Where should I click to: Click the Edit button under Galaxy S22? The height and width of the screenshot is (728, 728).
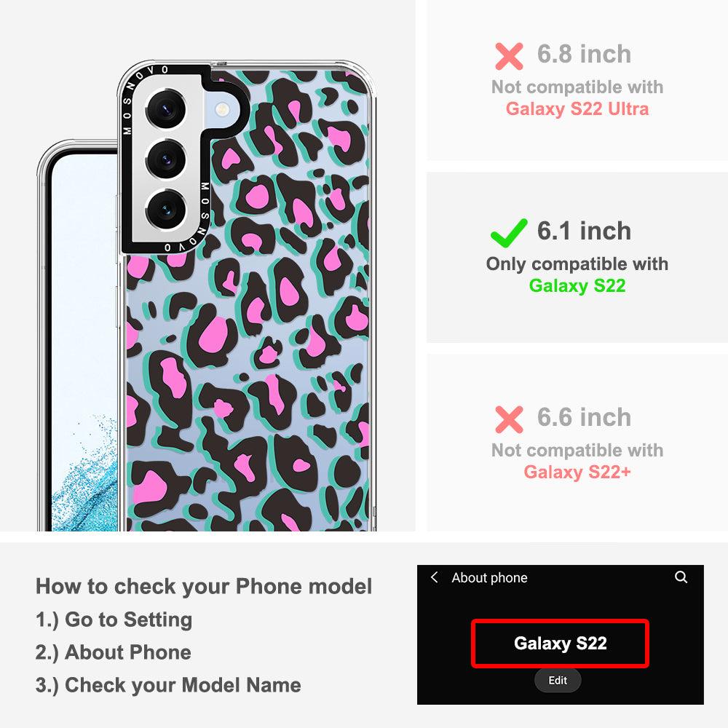pyautogui.click(x=558, y=680)
